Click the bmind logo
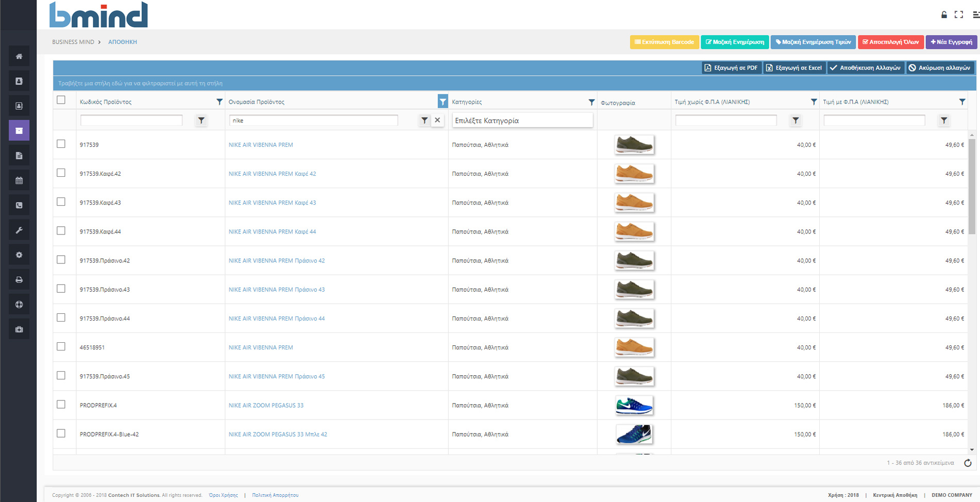This screenshot has width=980, height=502. [98, 14]
